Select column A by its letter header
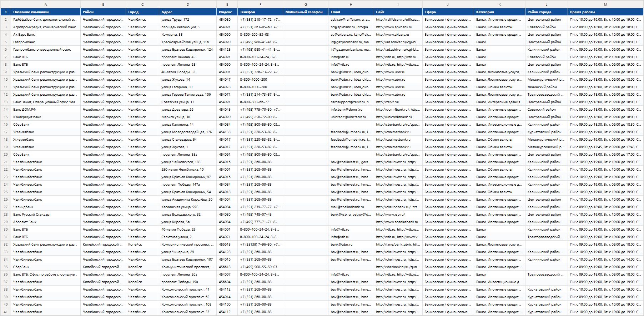Screen dimensions: 644x322 tap(46, 4)
